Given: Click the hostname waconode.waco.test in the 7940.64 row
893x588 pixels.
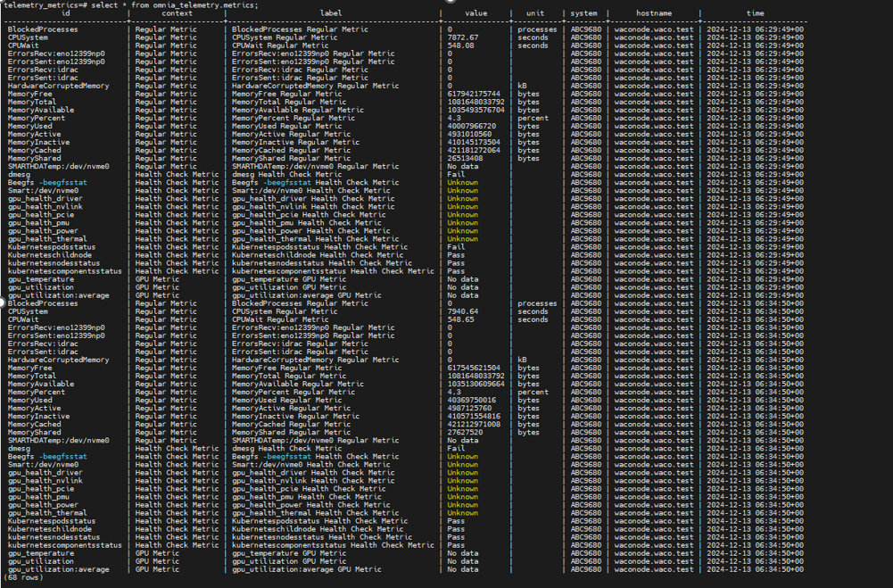Looking at the screenshot, I should [654, 311].
